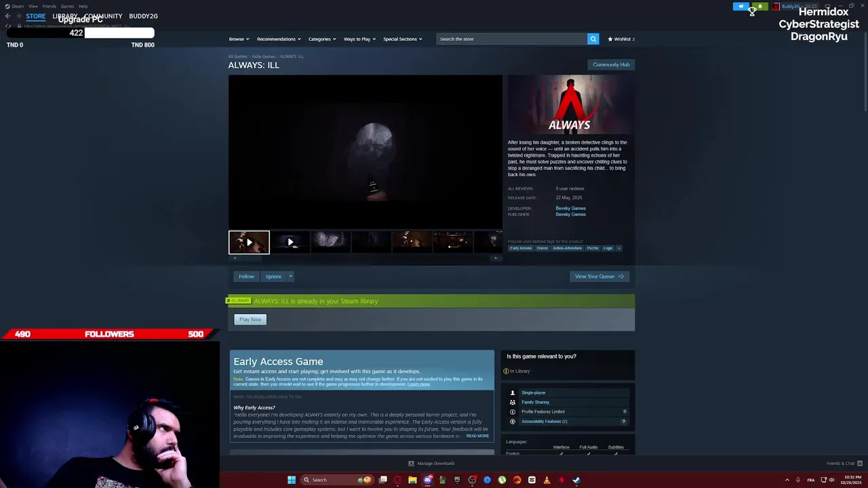
Task: Click the thumbnail strip right scroll arrow
Action: 496,258
